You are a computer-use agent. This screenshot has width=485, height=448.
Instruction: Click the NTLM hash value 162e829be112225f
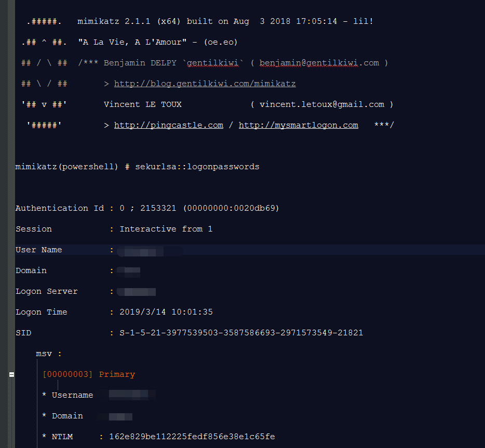coord(192,437)
